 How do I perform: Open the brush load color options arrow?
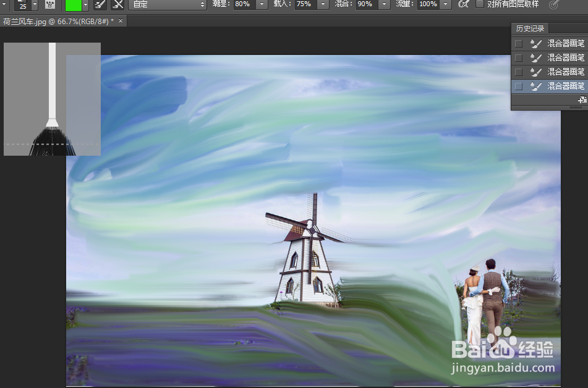coord(85,5)
